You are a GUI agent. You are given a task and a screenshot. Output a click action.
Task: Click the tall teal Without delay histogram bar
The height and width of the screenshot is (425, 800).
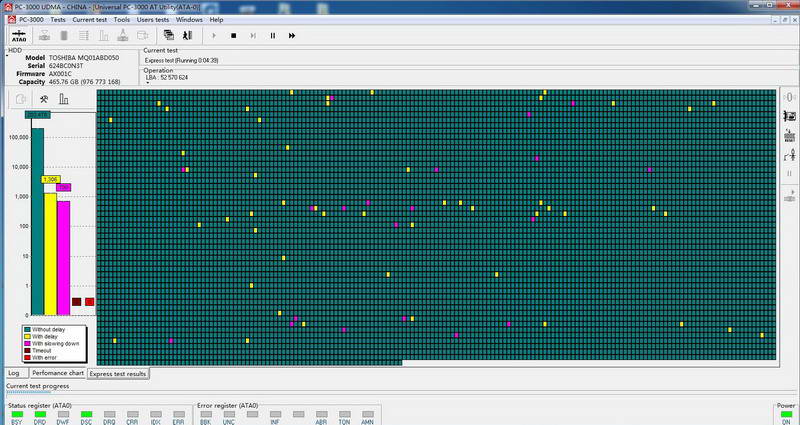click(x=38, y=221)
